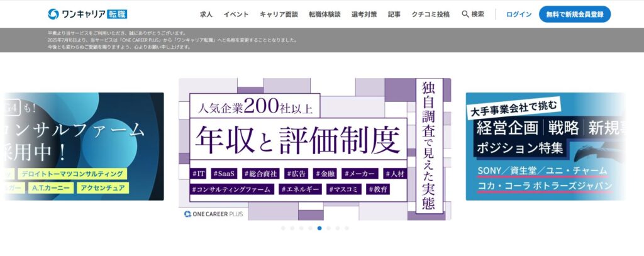Click the #人材 tag on banner
The height and width of the screenshot is (256, 644).
[x=395, y=174]
